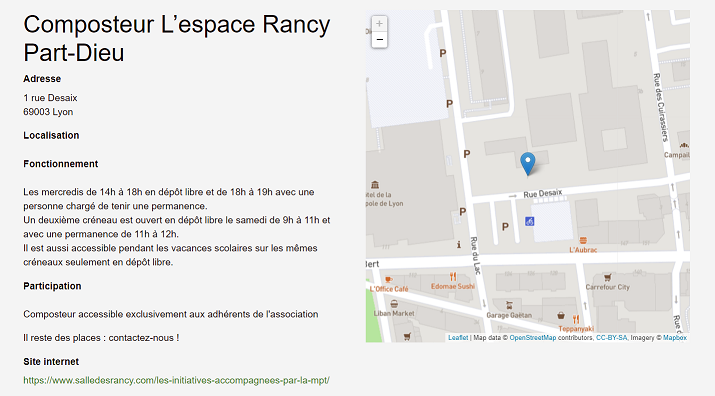
Task: Click the Carrefour City cart icon
Action: tap(607, 277)
